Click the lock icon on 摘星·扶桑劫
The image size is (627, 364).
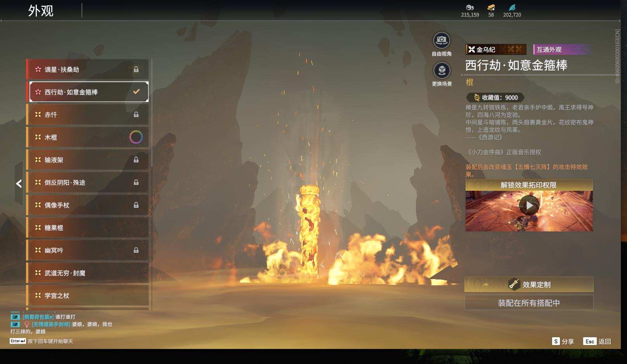pyautogui.click(x=136, y=69)
